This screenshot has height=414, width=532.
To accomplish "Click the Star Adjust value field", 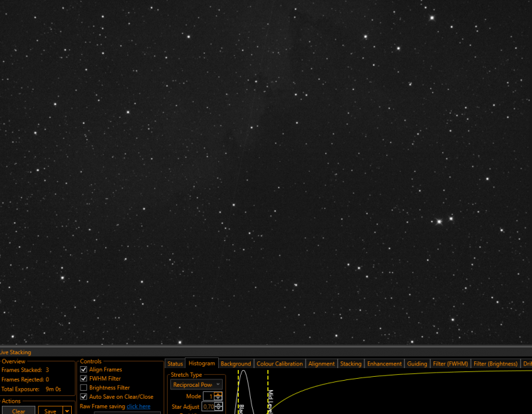I will [x=208, y=406].
